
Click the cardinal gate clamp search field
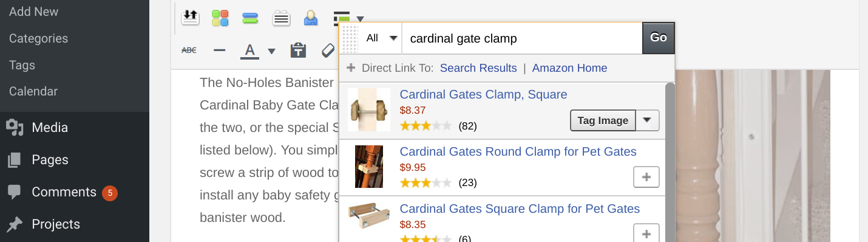[522, 38]
